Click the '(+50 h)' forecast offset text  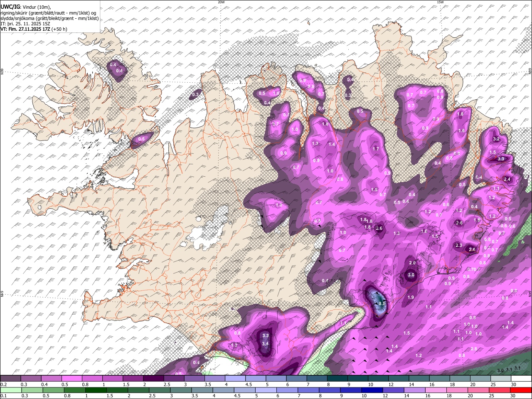pos(59,29)
